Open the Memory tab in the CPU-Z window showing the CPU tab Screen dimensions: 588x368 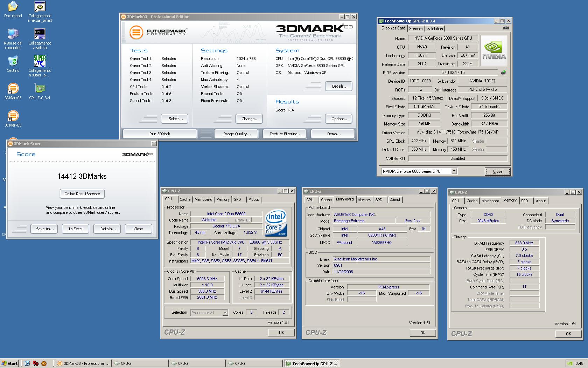[223, 199]
